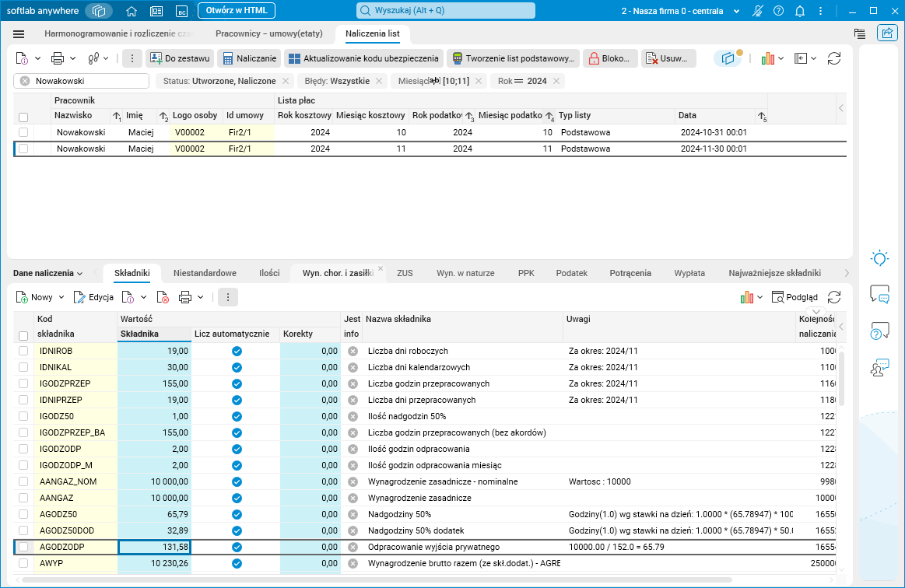Open the Nowy dropdown arrow
905x588 pixels.
tap(61, 297)
